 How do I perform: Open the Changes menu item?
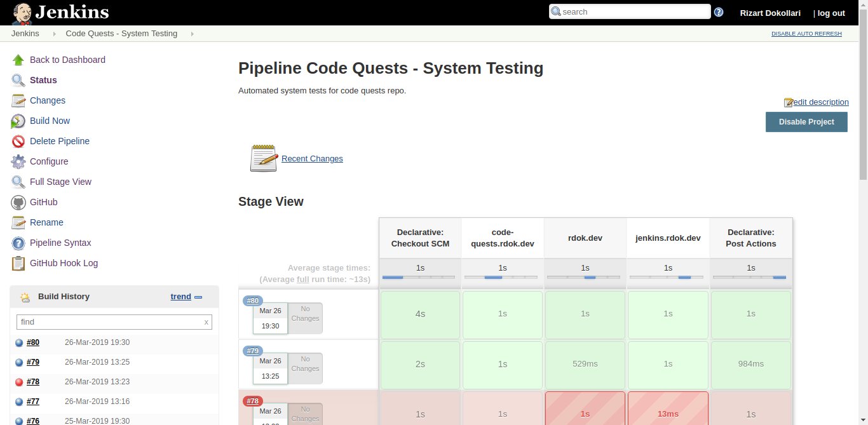pyautogui.click(x=48, y=100)
